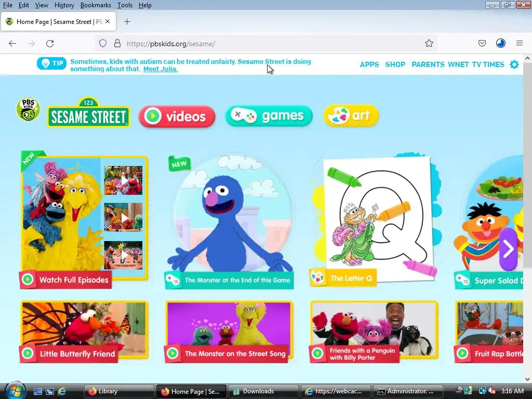Viewport: 532px width, 399px height.
Task: Open the PARENTS link
Action: [428, 64]
